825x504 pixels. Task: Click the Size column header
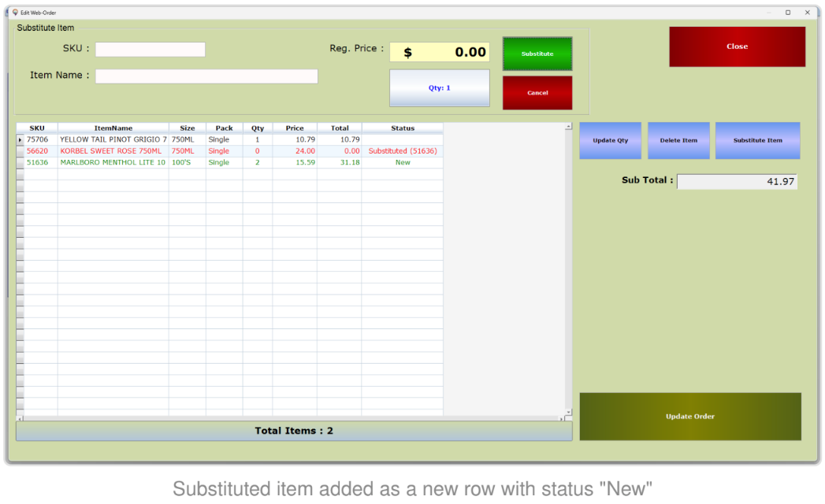point(188,128)
